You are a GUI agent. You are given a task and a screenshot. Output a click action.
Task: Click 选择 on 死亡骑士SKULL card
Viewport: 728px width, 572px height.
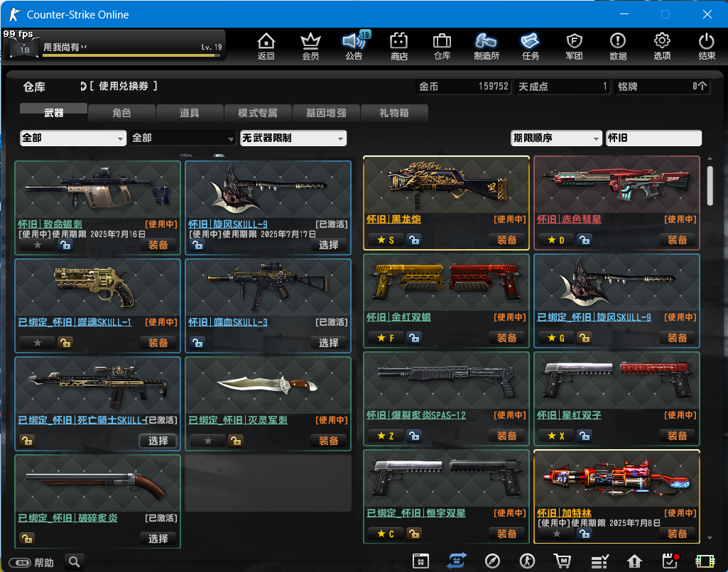pos(158,441)
